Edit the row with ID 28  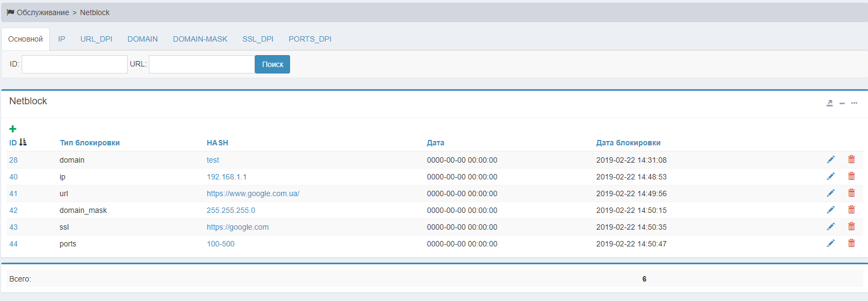click(831, 159)
